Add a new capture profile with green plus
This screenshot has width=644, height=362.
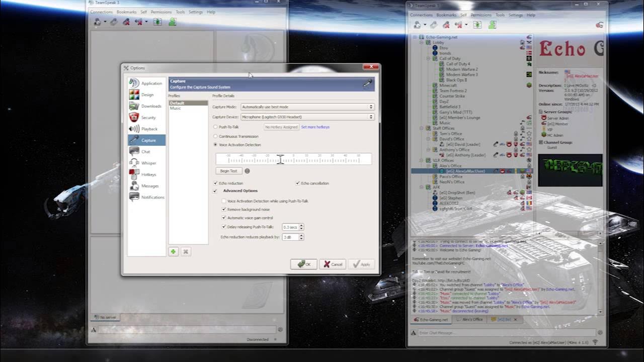pyautogui.click(x=174, y=251)
